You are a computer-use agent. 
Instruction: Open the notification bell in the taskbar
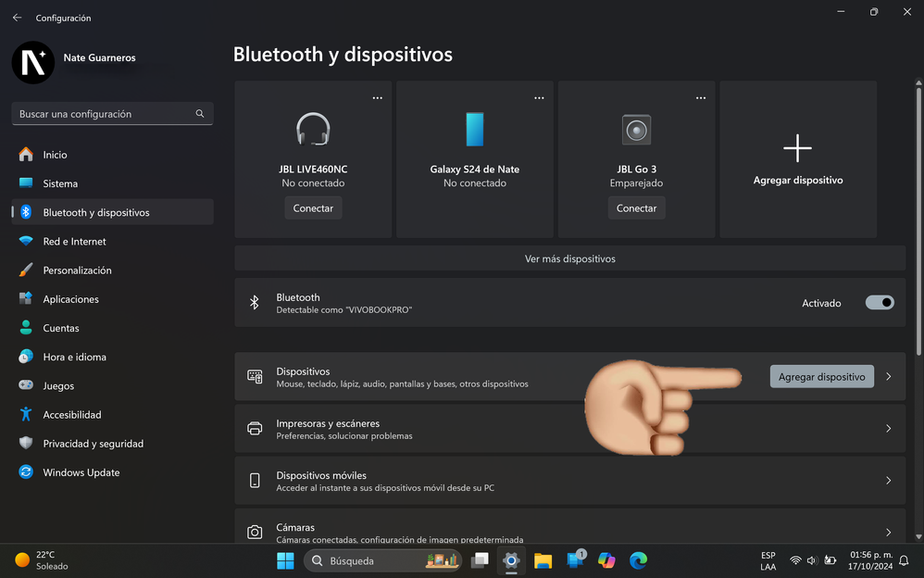tap(904, 560)
